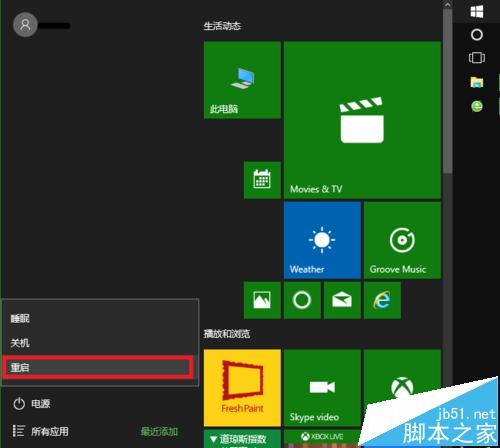This screenshot has height=448, width=500.
Task: Launch the Skype video tile
Action: 322,388
